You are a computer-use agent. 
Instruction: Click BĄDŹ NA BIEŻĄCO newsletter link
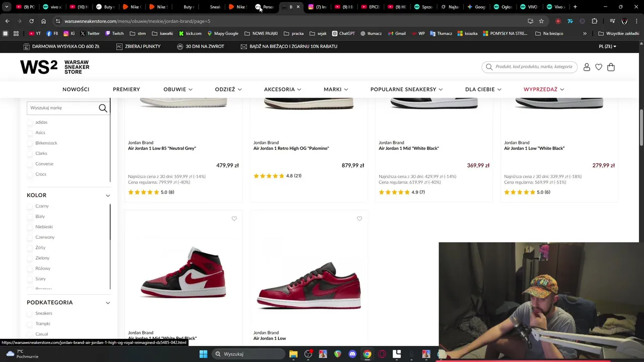click(289, 46)
